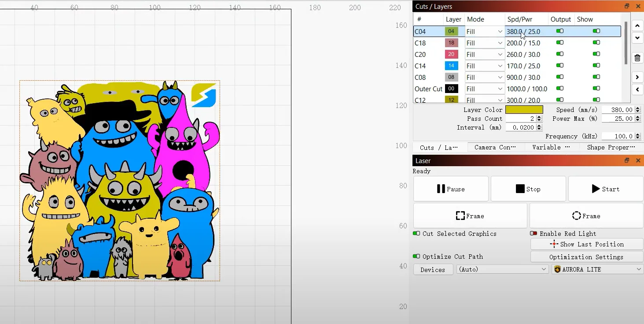
Task: Undock the Laser panel
Action: (x=627, y=160)
